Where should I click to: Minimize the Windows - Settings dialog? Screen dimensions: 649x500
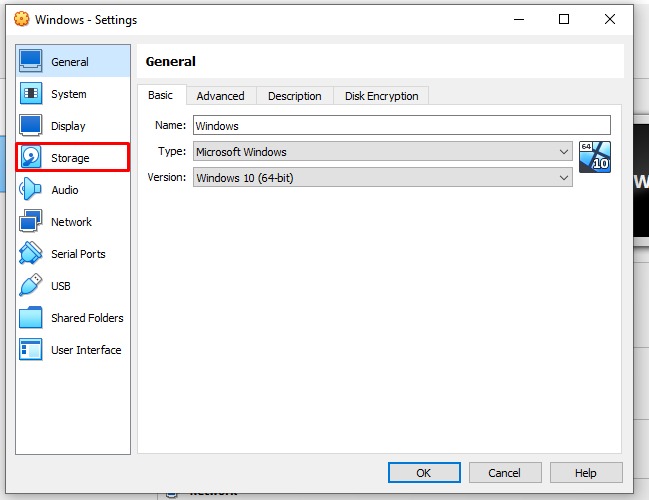[x=519, y=19]
